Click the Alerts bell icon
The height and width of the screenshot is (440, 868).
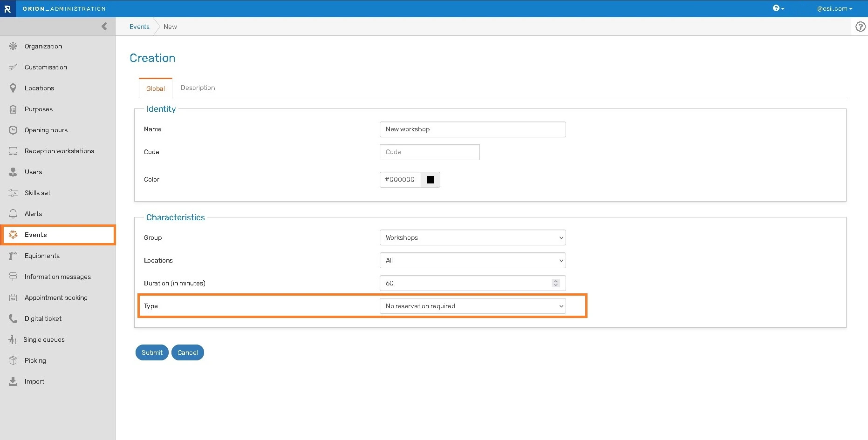pyautogui.click(x=13, y=214)
